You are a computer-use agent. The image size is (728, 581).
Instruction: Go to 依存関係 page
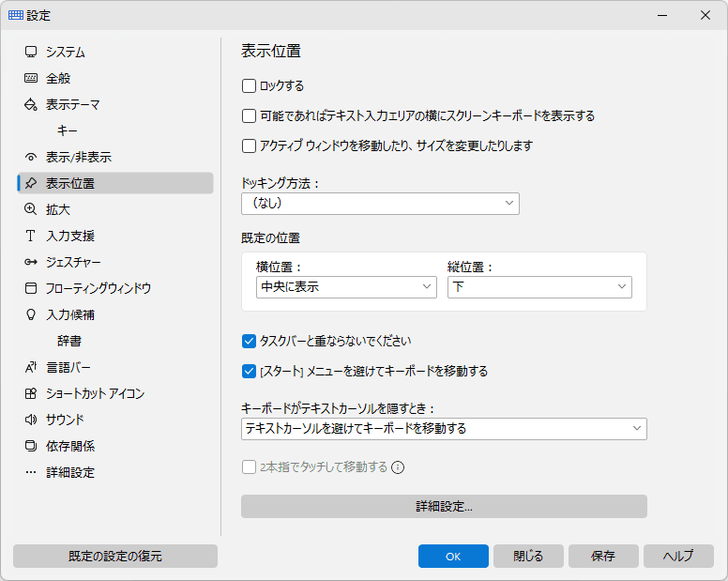(x=115, y=446)
